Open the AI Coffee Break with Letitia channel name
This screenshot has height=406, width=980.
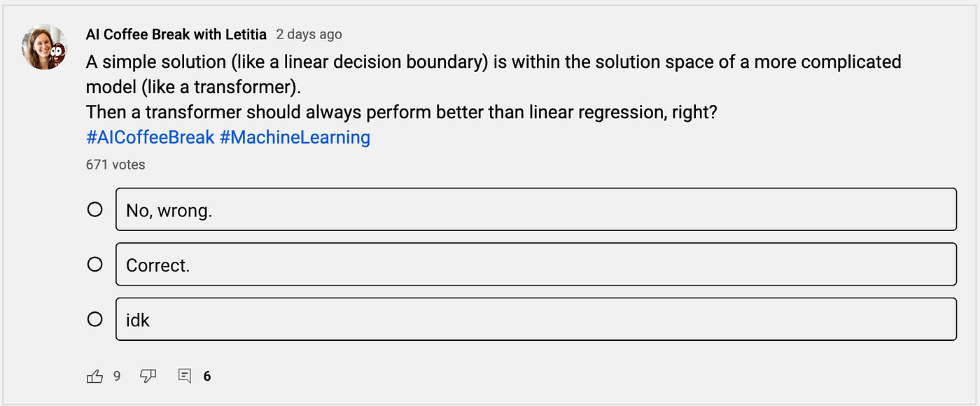[x=176, y=34]
